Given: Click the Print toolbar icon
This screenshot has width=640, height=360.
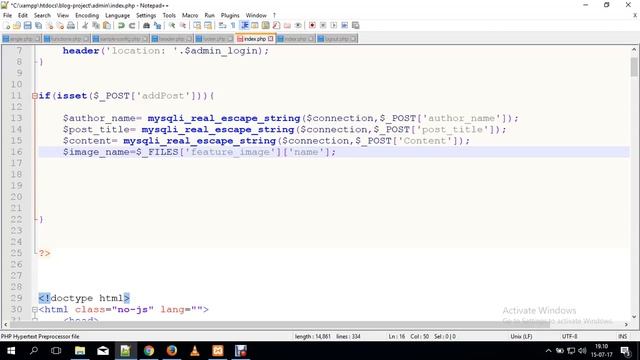Looking at the screenshot, I should tap(71, 25).
